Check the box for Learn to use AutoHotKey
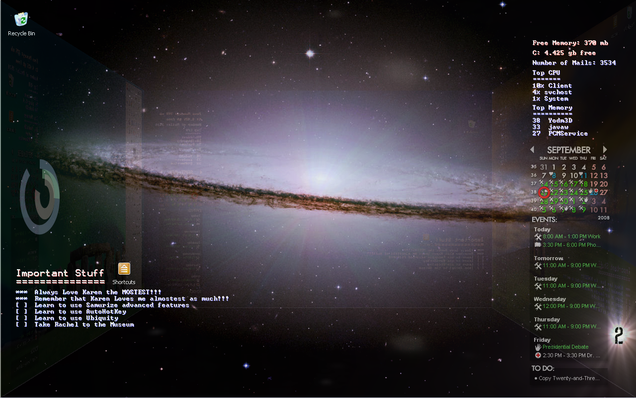636x398 pixels. 21,312
